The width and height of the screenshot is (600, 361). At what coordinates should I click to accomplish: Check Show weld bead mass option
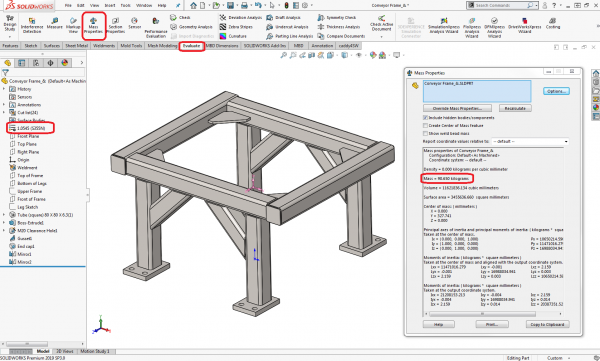[x=426, y=134]
